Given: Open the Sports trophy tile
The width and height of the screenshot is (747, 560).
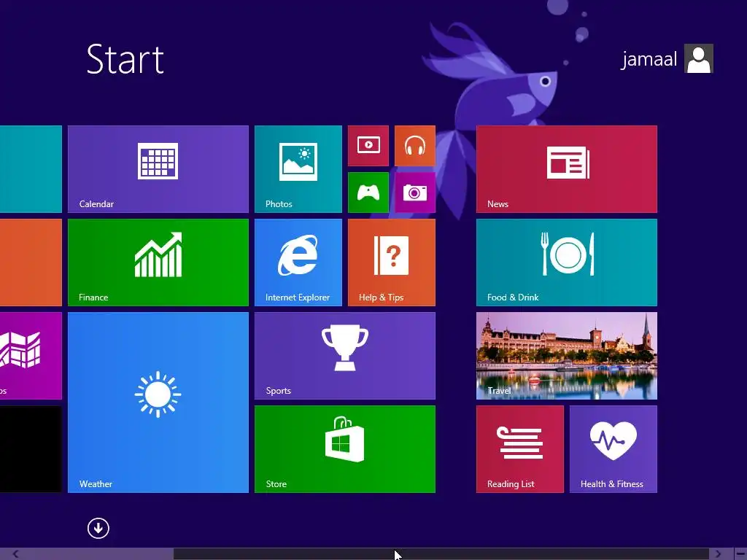Looking at the screenshot, I should 345,356.
